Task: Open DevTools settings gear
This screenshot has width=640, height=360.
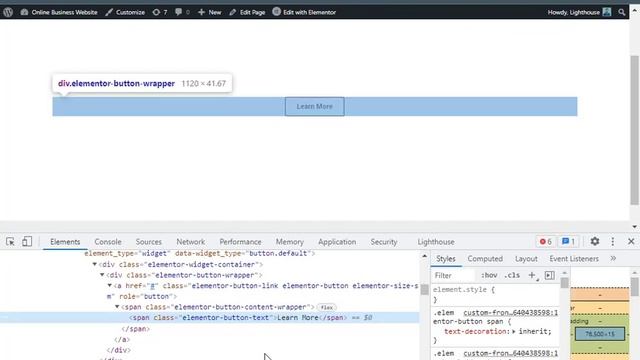Action: click(x=595, y=242)
